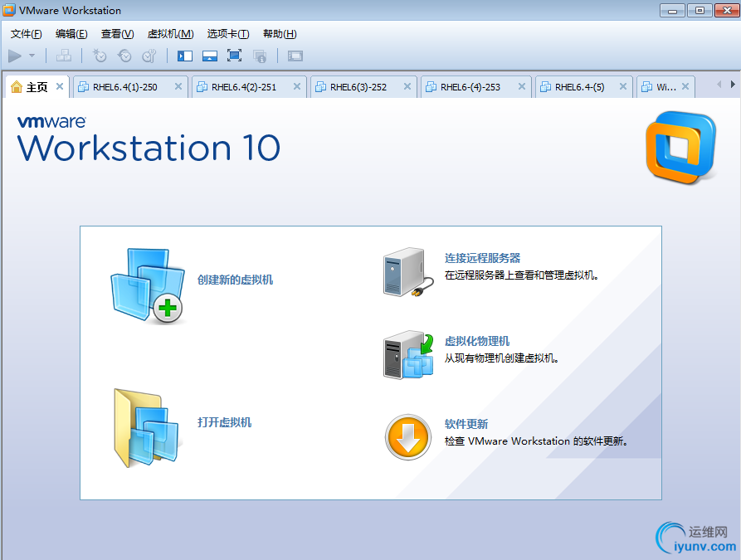Click the create new virtual machine icon

[x=148, y=286]
